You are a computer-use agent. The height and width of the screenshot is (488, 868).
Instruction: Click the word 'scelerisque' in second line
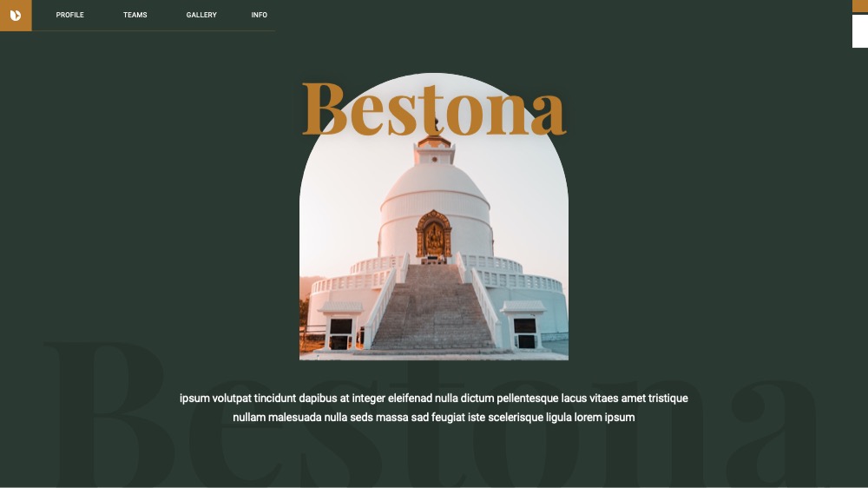516,418
